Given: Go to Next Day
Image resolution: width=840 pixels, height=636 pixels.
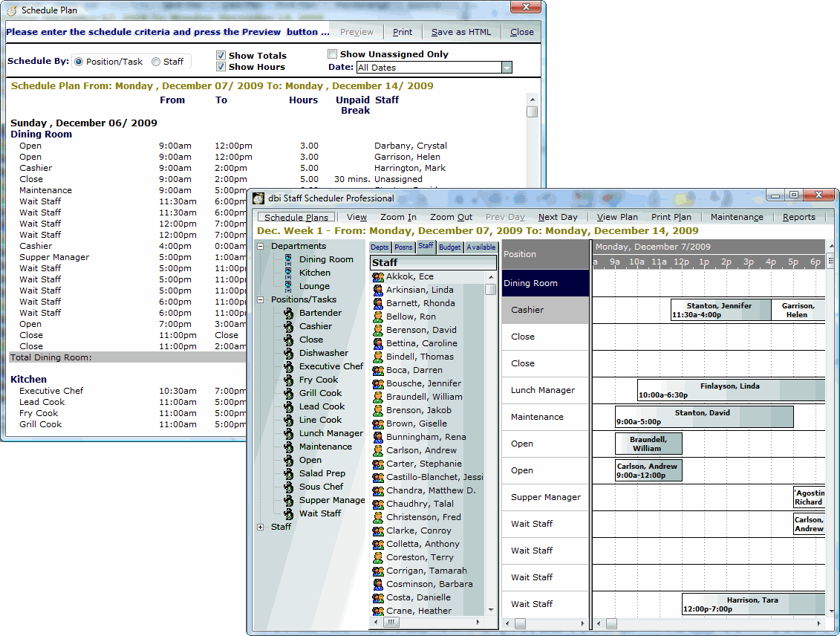Looking at the screenshot, I should click(558, 217).
